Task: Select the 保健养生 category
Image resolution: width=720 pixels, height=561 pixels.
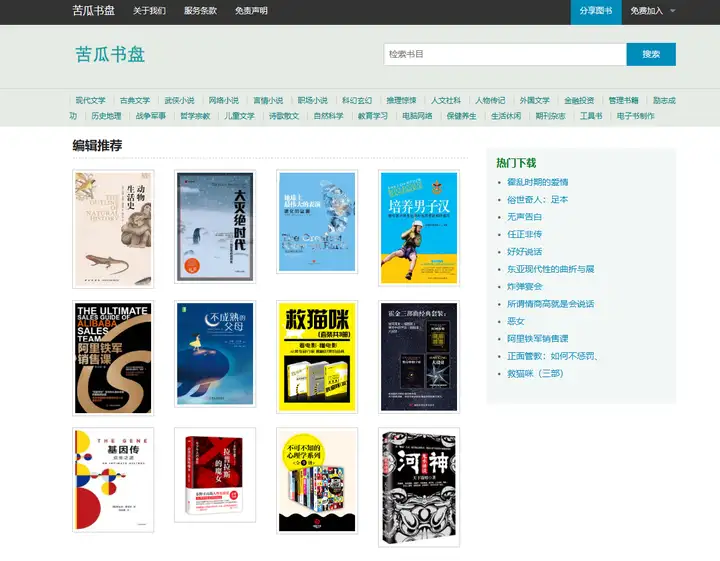Action: (461, 116)
